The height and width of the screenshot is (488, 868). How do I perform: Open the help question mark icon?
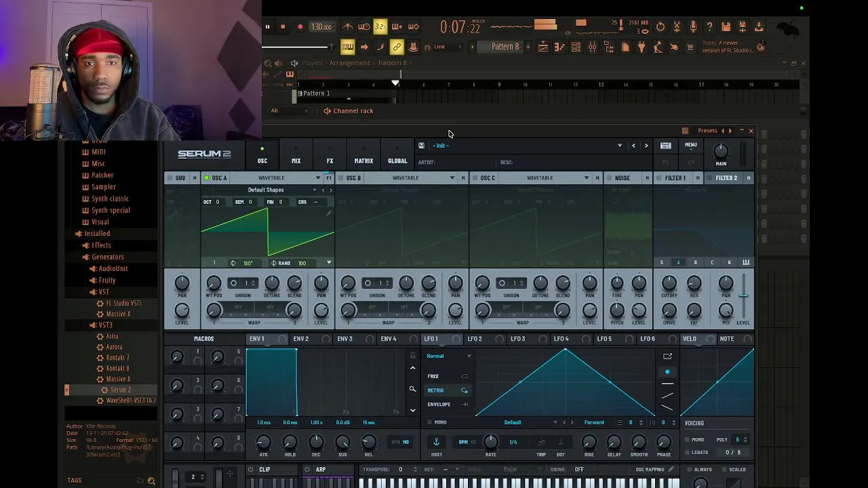(709, 27)
